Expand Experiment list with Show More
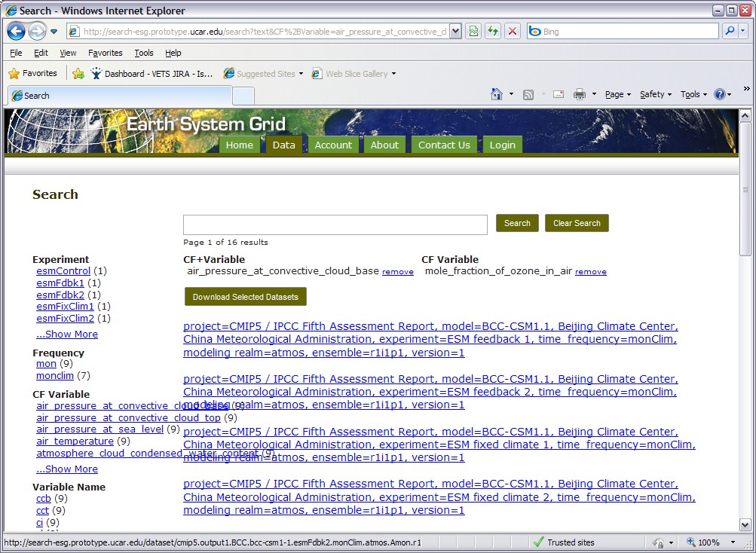This screenshot has height=553, width=756. point(67,335)
